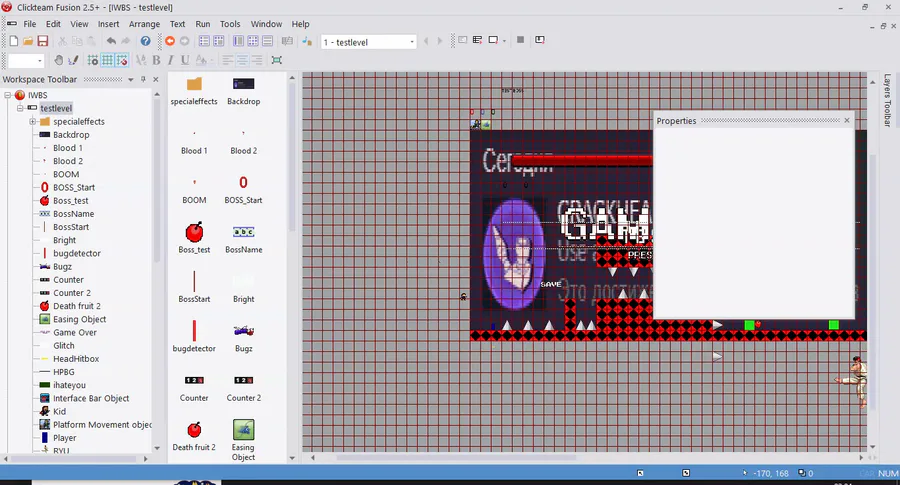Viewport: 900px width, 485px height.
Task: Close the Workspace Toolbar panel
Action: tap(156, 79)
